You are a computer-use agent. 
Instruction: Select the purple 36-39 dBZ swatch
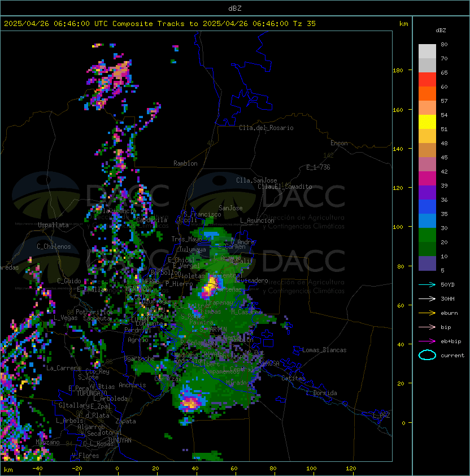click(427, 192)
